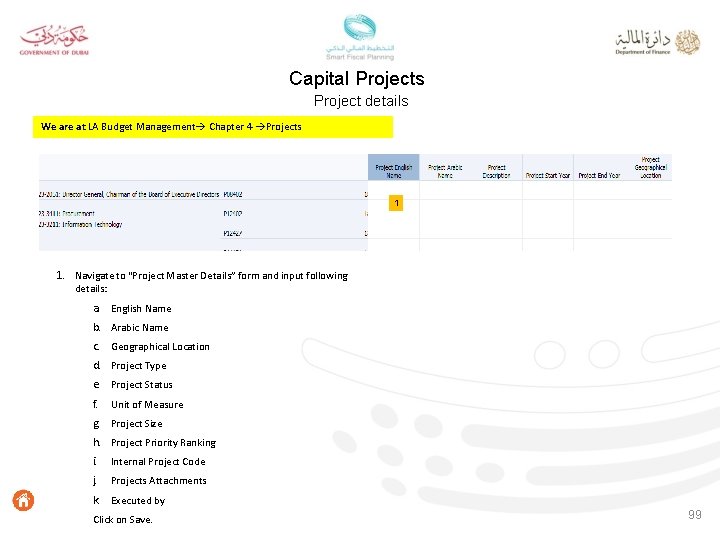Click the 'Unit of Measure' list item
This screenshot has height=540, width=720.
[147, 405]
